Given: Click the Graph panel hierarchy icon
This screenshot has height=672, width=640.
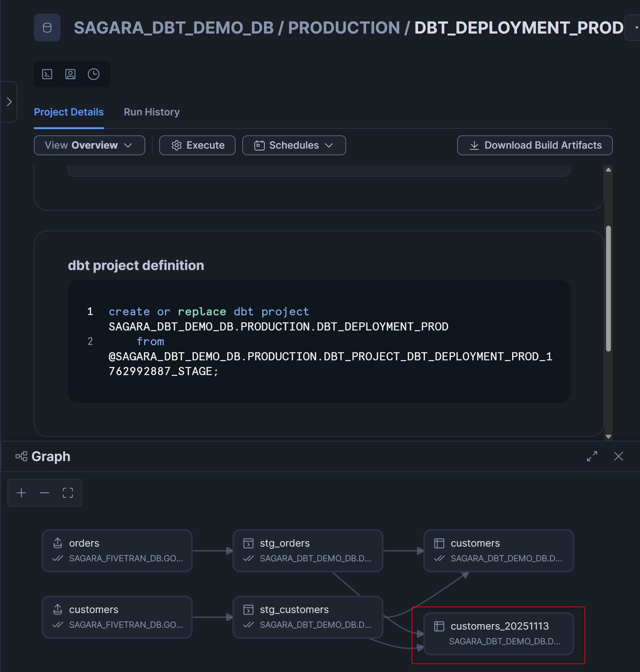Looking at the screenshot, I should pos(21,457).
